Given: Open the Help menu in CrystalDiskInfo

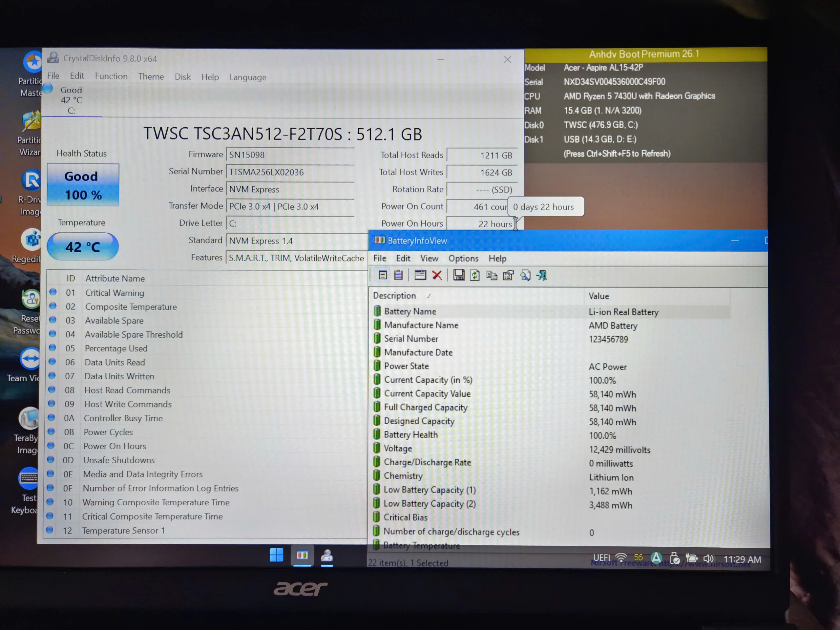Looking at the screenshot, I should 210,77.
